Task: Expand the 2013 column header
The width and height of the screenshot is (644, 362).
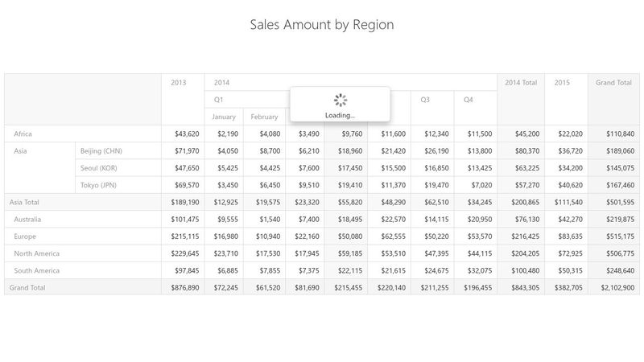Action: [x=179, y=83]
